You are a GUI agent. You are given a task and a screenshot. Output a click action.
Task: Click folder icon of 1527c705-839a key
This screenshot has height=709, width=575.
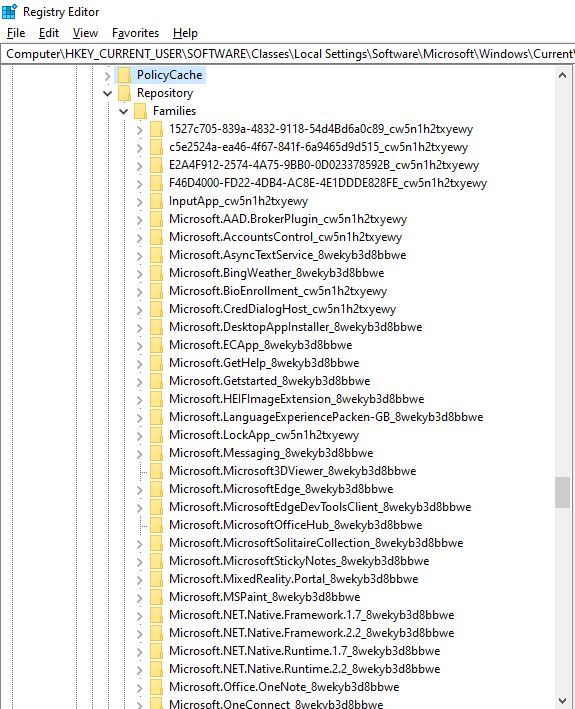pyautogui.click(x=156, y=129)
